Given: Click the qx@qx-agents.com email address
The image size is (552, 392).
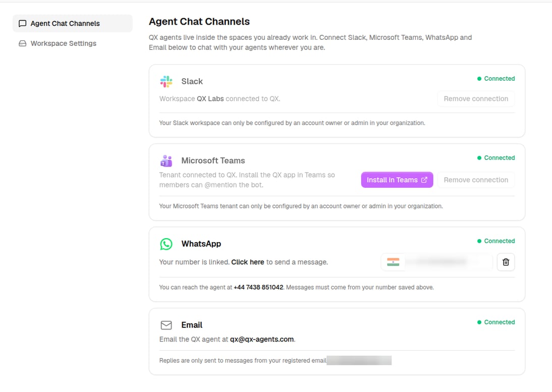Looking at the screenshot, I should point(262,340).
